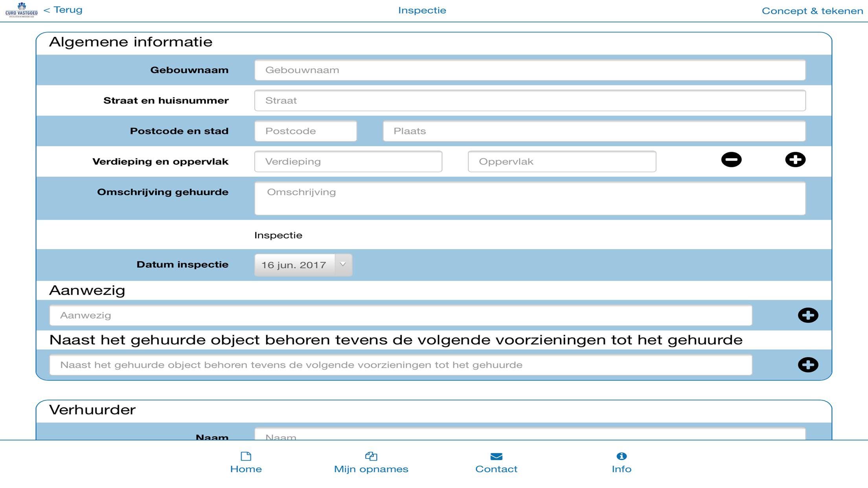This screenshot has width=868, height=488.
Task: Focus the Omschrijving text area
Action: [x=530, y=198]
